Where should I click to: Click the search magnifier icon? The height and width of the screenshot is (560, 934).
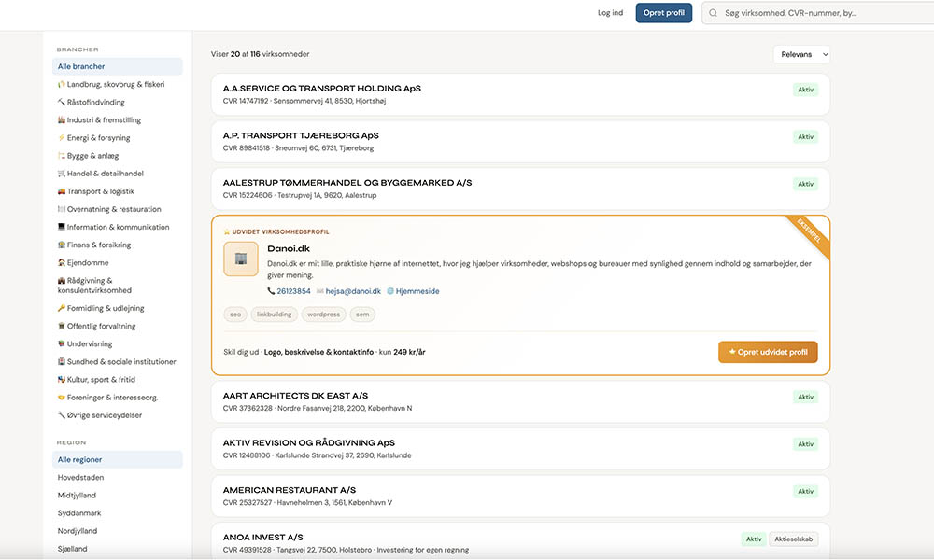pos(715,13)
